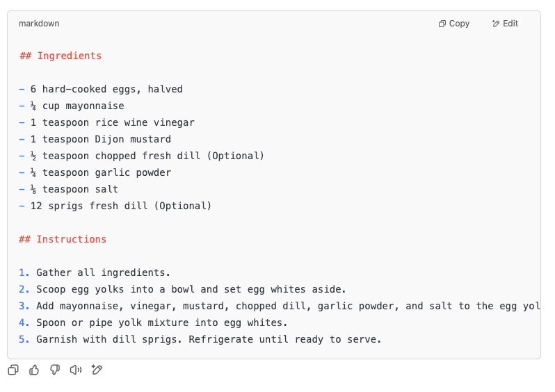This screenshot has height=392, width=555.
Task: Click the '6 hard-cooked eggs, halved' line
Action: pos(101,89)
